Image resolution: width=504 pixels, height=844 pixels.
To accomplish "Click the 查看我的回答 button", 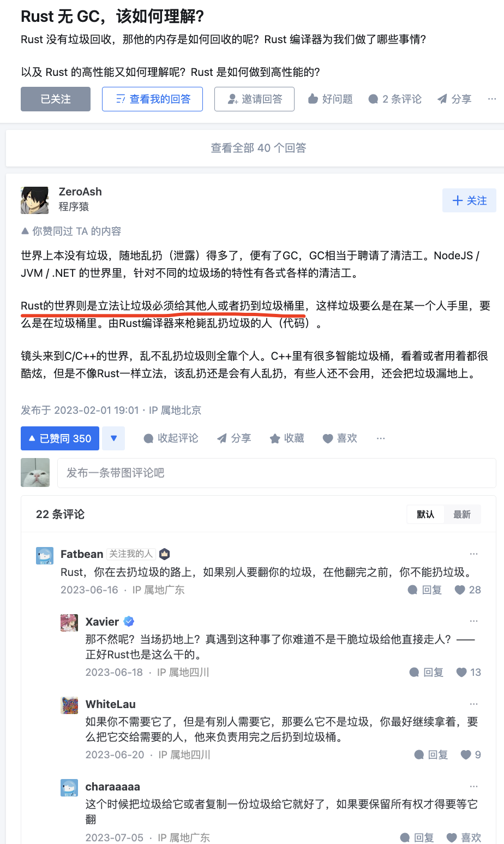I will (x=153, y=99).
